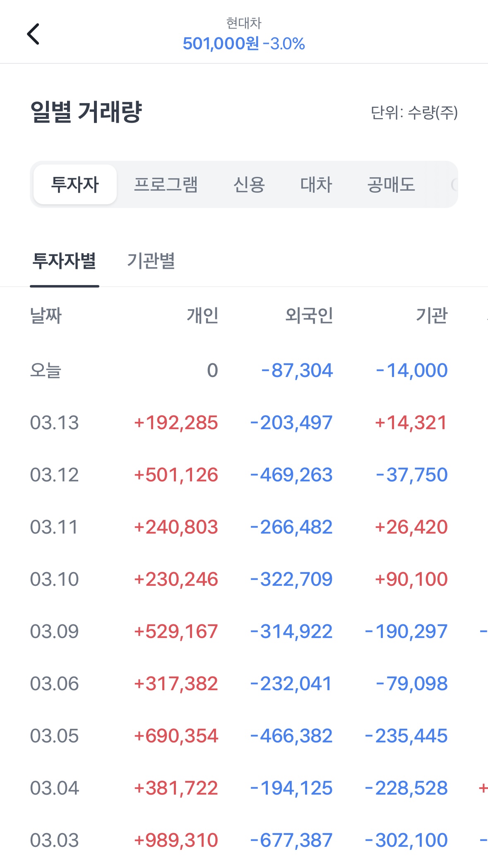
Task: Select the 오늘 row
Action: click(x=46, y=370)
